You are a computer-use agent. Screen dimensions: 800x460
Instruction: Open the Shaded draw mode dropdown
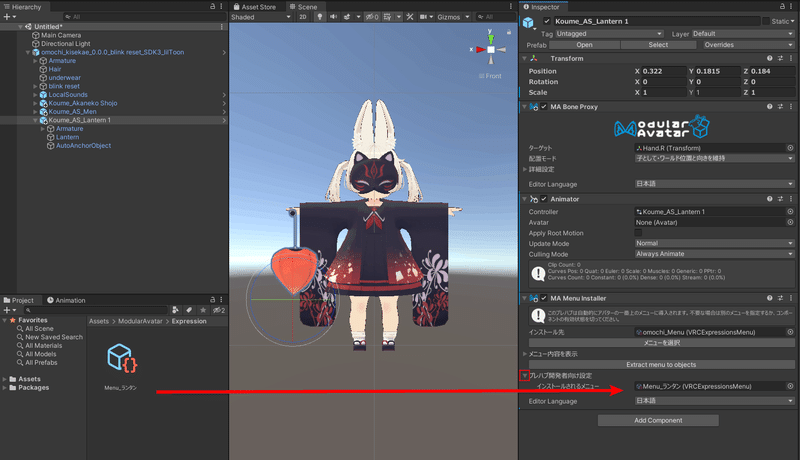pyautogui.click(x=261, y=17)
